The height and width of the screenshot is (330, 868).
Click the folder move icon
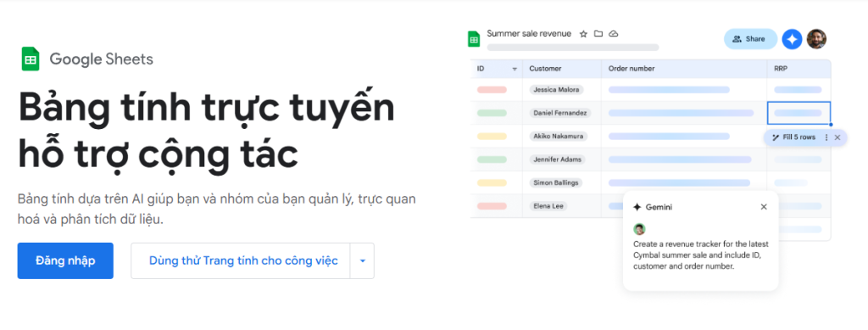click(598, 34)
